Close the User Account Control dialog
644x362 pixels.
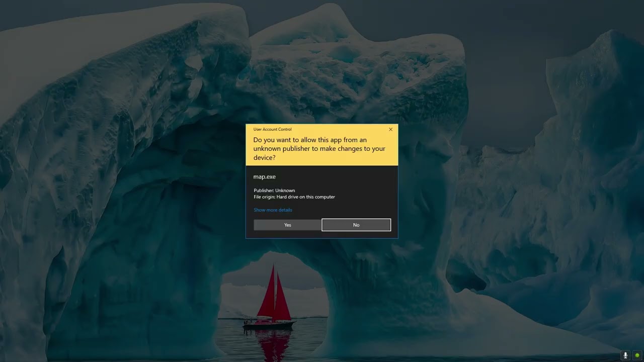pyautogui.click(x=390, y=129)
